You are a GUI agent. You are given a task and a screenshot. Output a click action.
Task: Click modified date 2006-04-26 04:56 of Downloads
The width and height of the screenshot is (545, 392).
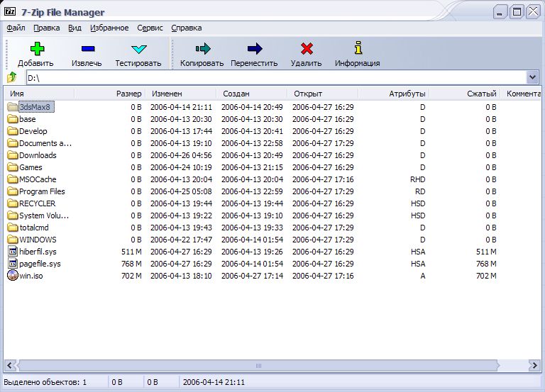[181, 155]
